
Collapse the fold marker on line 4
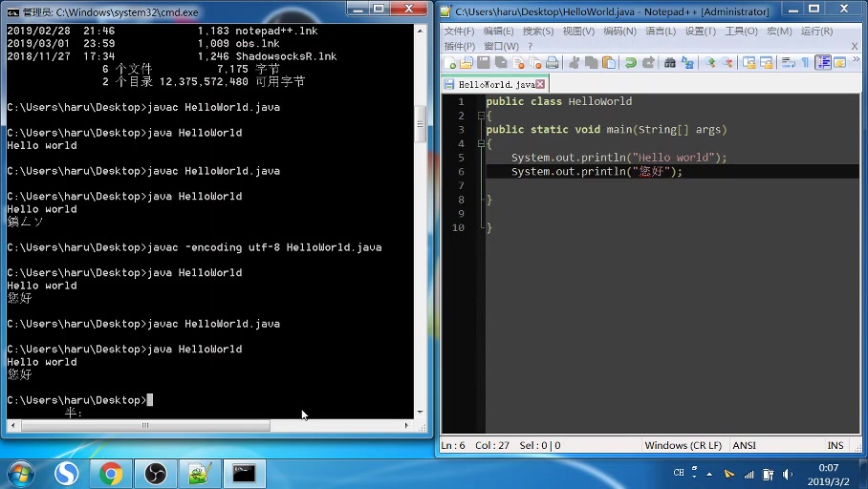[481, 144]
